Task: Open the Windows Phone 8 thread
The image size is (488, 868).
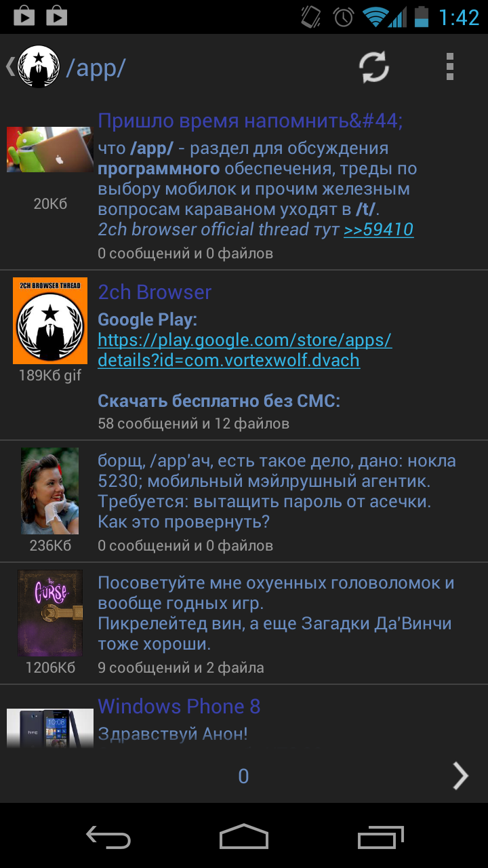Action: pos(179,706)
